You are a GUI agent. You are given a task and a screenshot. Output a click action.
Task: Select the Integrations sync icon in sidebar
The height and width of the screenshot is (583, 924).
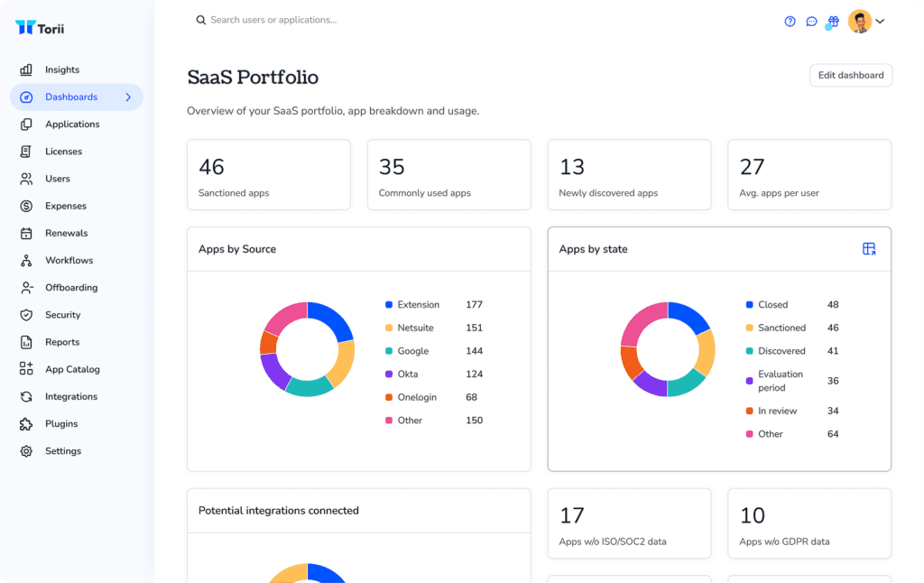(26, 396)
